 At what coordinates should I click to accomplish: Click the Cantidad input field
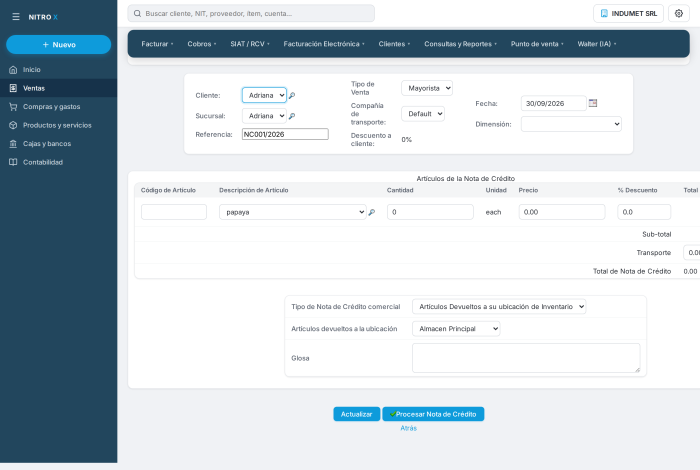430,212
